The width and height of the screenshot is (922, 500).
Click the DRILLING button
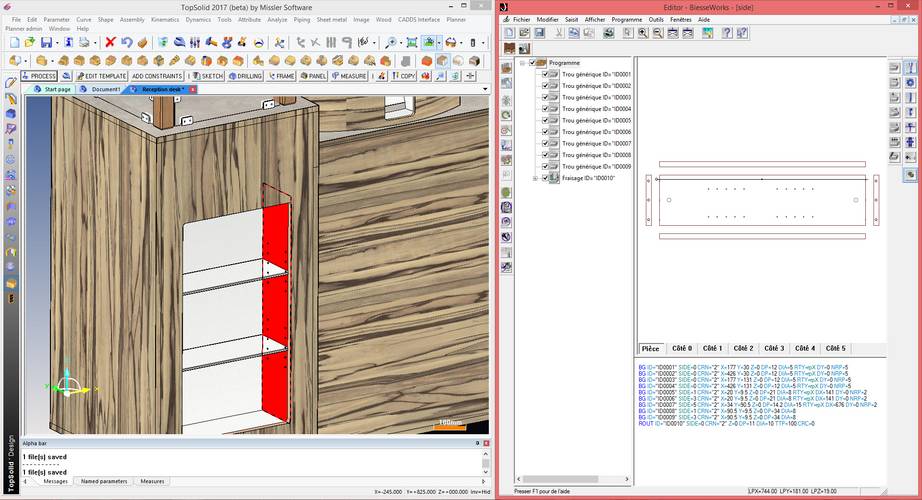point(245,76)
